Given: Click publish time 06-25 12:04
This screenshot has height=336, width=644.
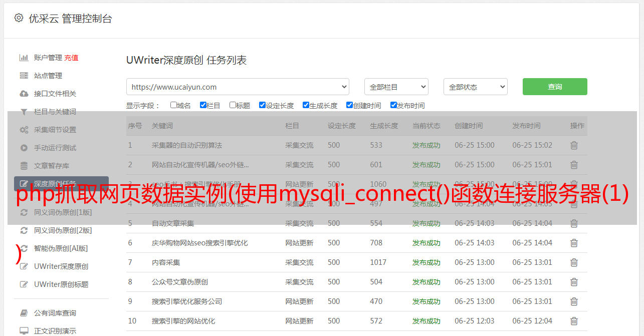Looking at the screenshot, I should 532,321.
